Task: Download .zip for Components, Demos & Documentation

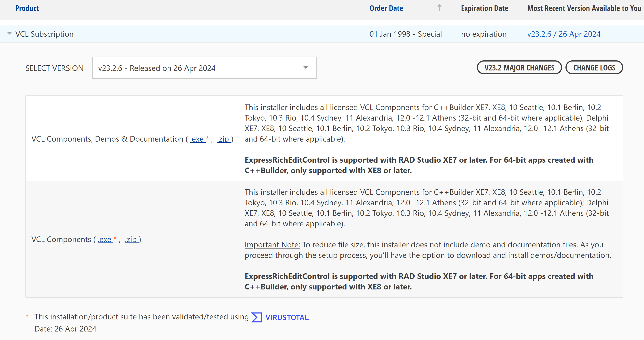Action: [x=224, y=139]
